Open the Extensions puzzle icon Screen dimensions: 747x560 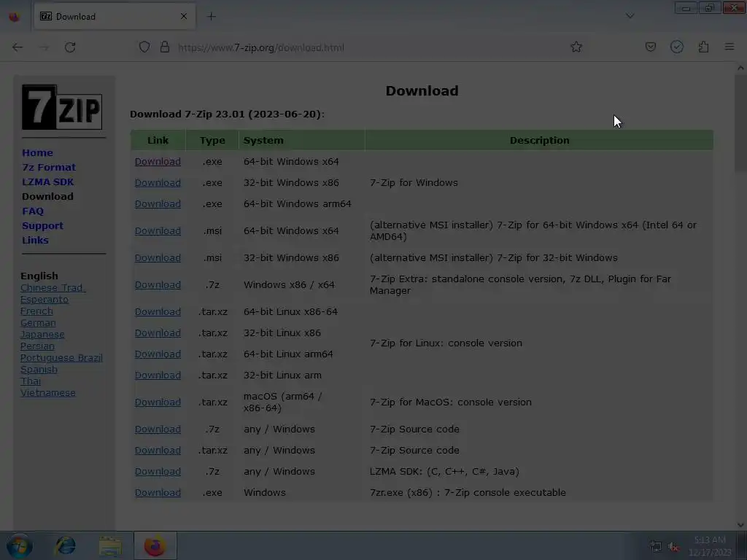click(x=704, y=47)
